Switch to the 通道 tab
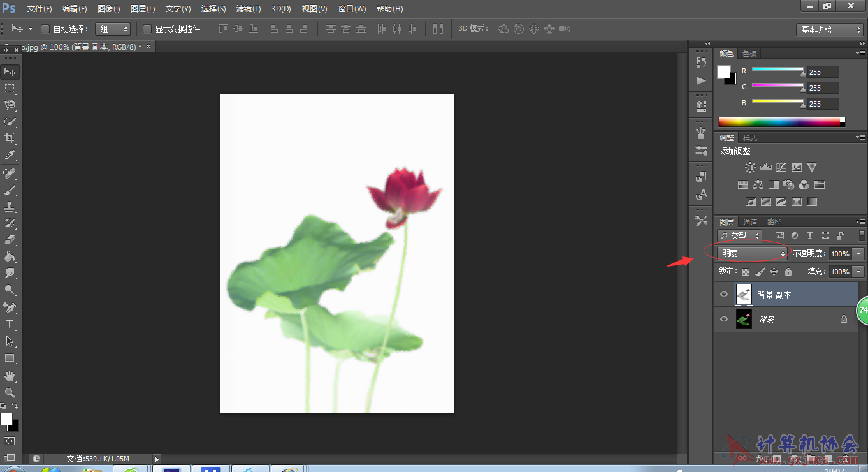This screenshot has height=472, width=868. (x=750, y=222)
